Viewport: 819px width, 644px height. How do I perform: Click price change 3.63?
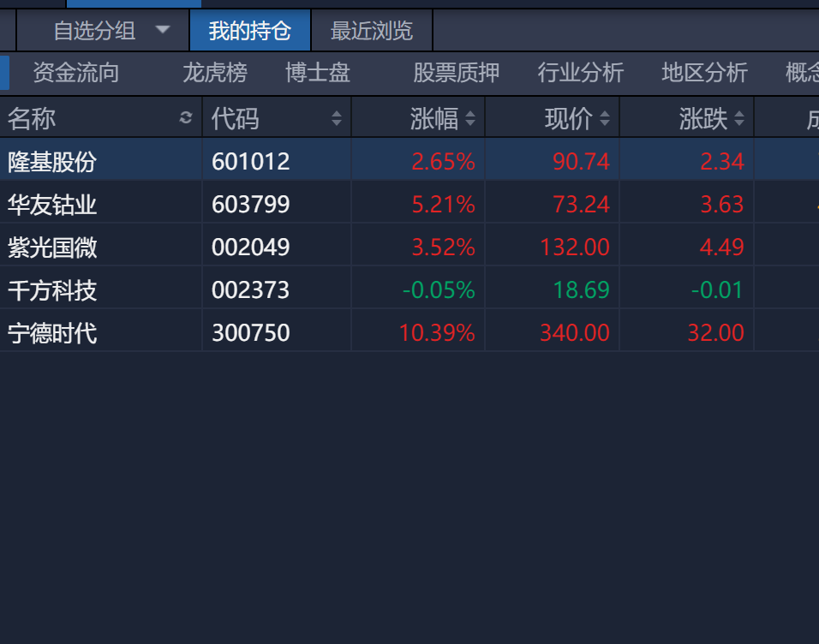(x=722, y=204)
